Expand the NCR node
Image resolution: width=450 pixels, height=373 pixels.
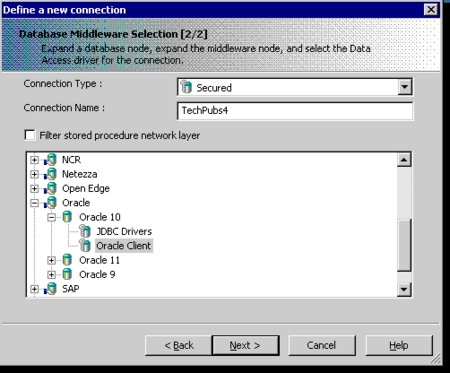point(34,160)
